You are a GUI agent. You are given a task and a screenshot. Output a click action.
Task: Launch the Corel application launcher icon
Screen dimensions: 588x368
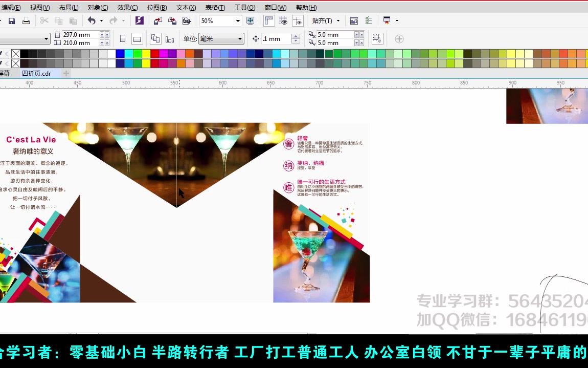pos(139,20)
